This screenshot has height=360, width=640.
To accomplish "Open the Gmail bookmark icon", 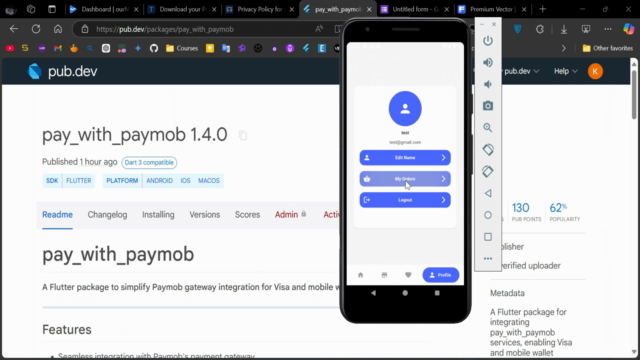I will click(x=58, y=48).
